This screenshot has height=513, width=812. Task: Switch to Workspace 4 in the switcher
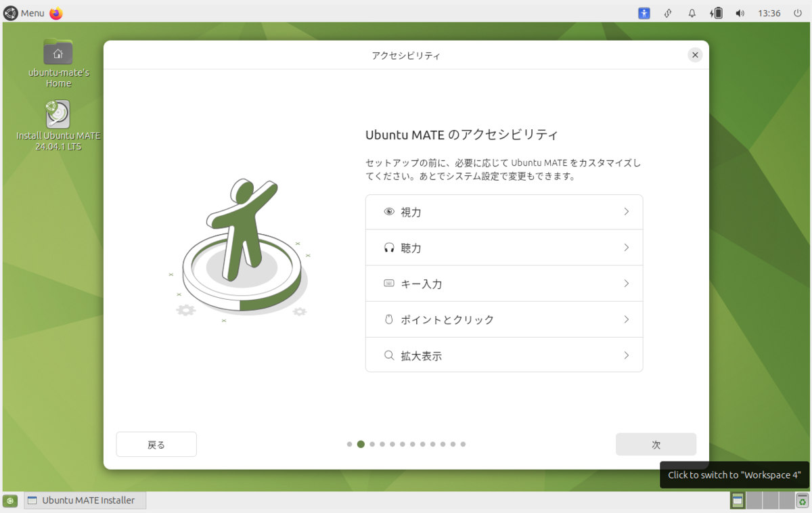pos(786,501)
